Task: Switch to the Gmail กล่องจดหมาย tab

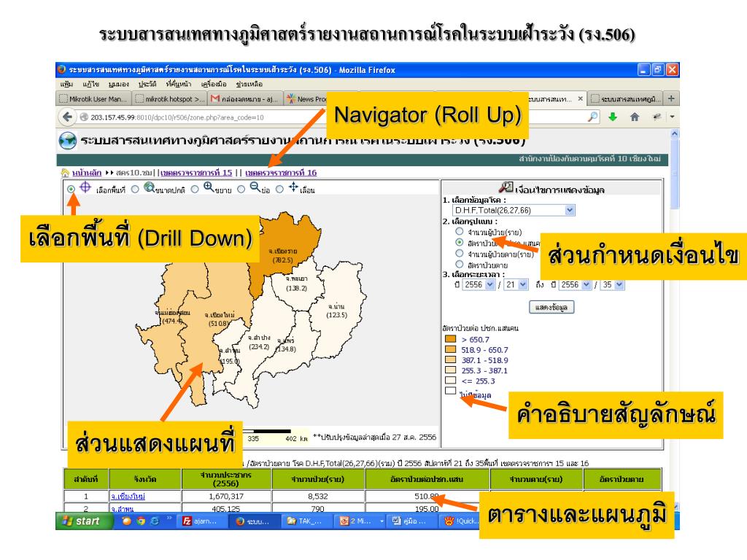Action: [245, 98]
